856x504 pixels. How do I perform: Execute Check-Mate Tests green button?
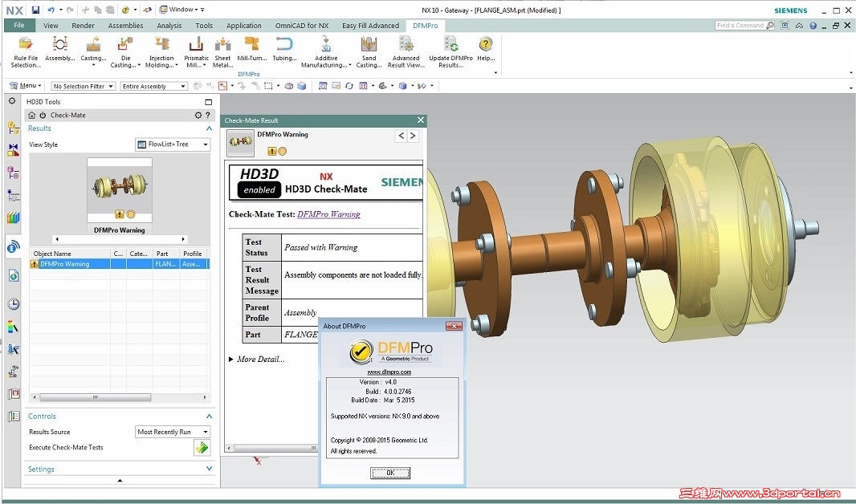[202, 448]
